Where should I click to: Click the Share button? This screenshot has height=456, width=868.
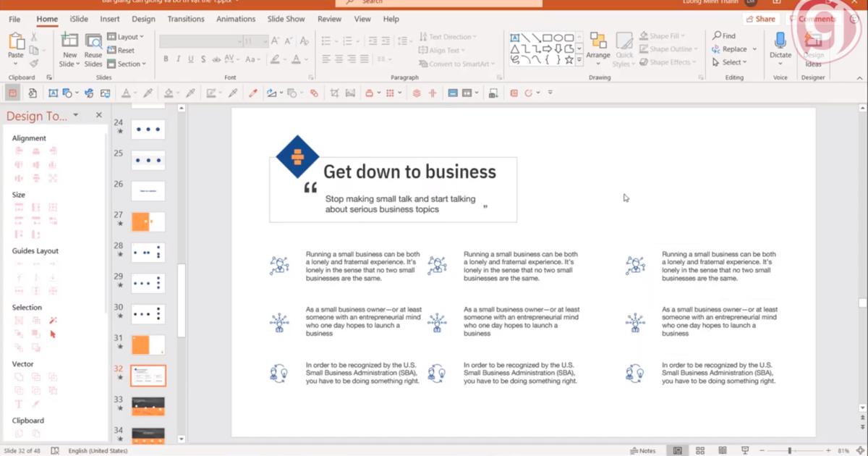(760, 19)
